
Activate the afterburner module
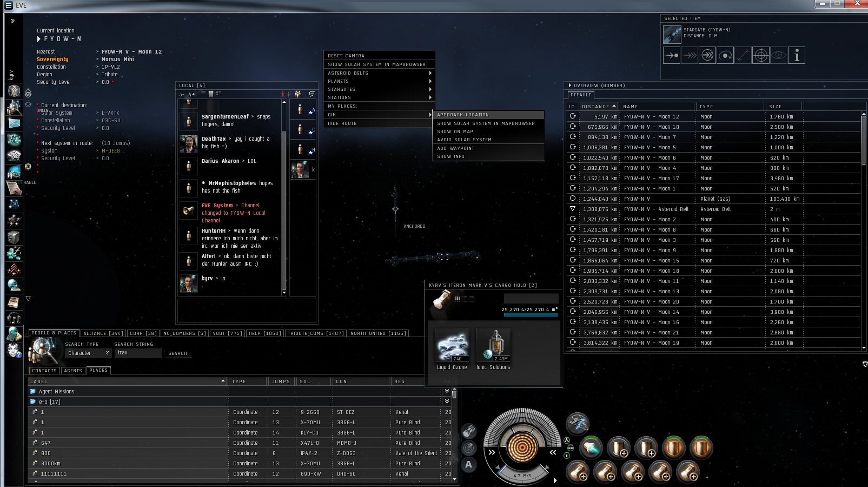591,447
